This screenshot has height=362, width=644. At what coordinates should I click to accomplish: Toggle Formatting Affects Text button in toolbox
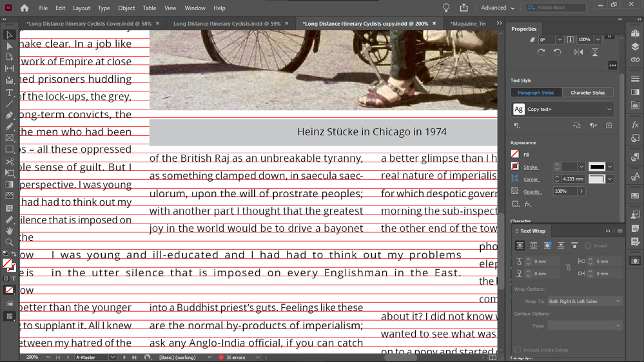tap(14, 279)
